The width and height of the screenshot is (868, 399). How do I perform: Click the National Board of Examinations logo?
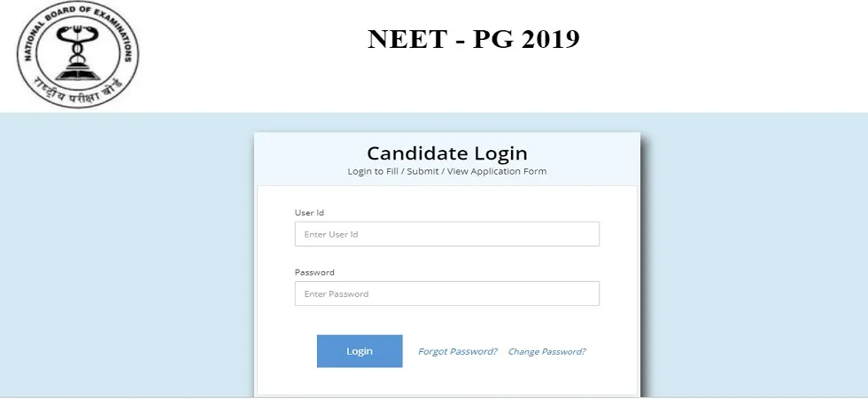(78, 54)
